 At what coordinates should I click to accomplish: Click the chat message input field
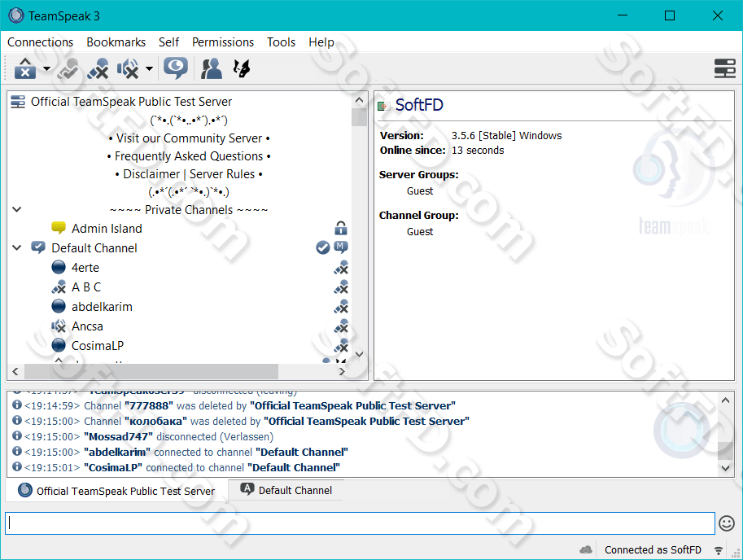361,523
